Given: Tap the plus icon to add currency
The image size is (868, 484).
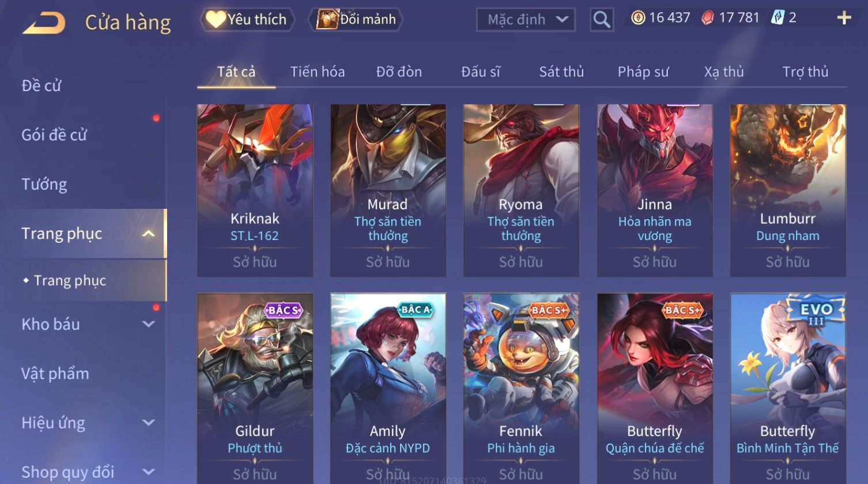Looking at the screenshot, I should (x=844, y=18).
